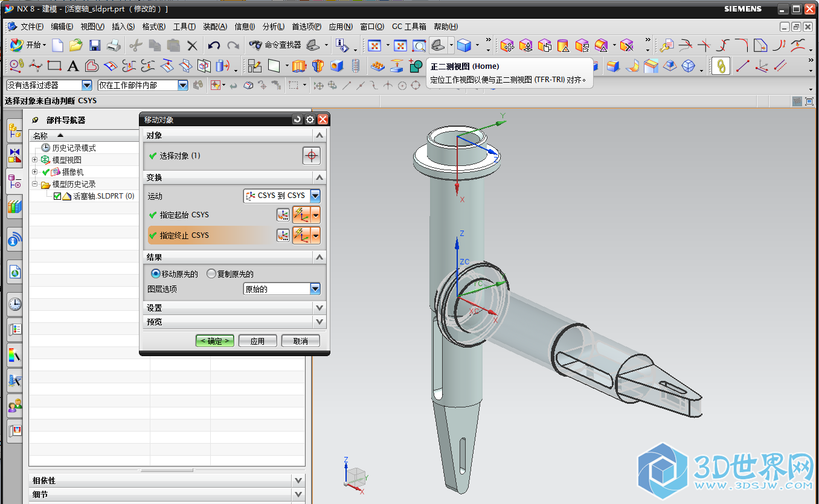
Task: Open the 插入(S) menu
Action: [123, 27]
